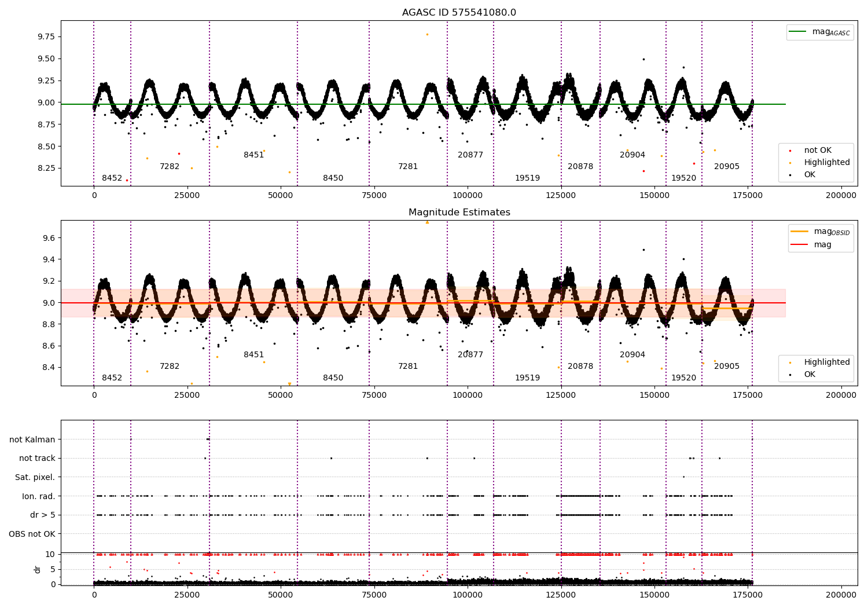Screen dimensions: 868x608
Task: Click the 9.75 y-axis tick label
Action: (46, 36)
